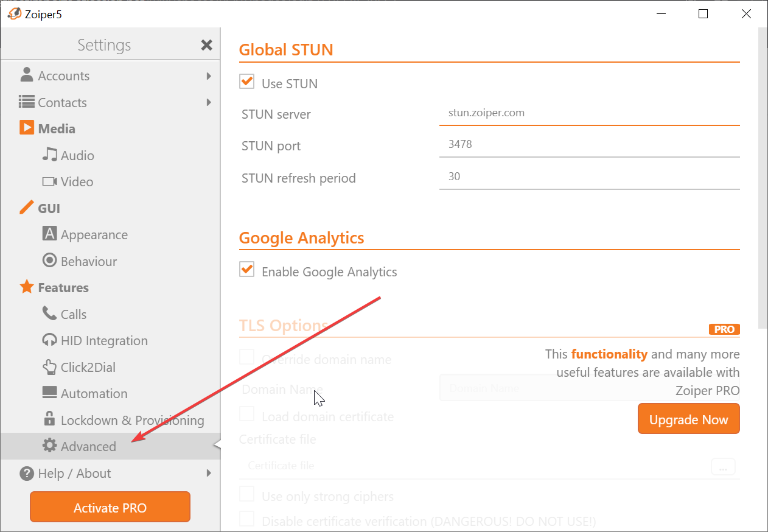
Task: Click the Global STUN heading
Action: tap(286, 50)
